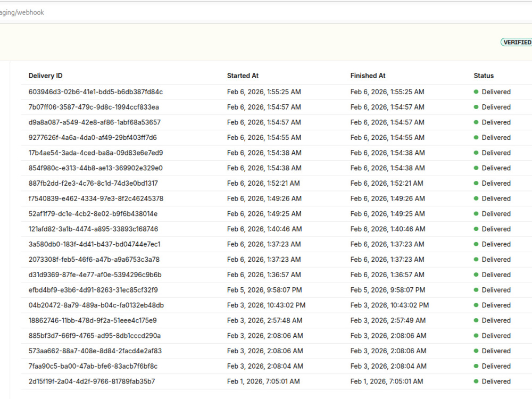Click Finished At Feb 5, 2026, 9:58:07 PM
Viewport: 532px width, 399px height.
(x=388, y=290)
